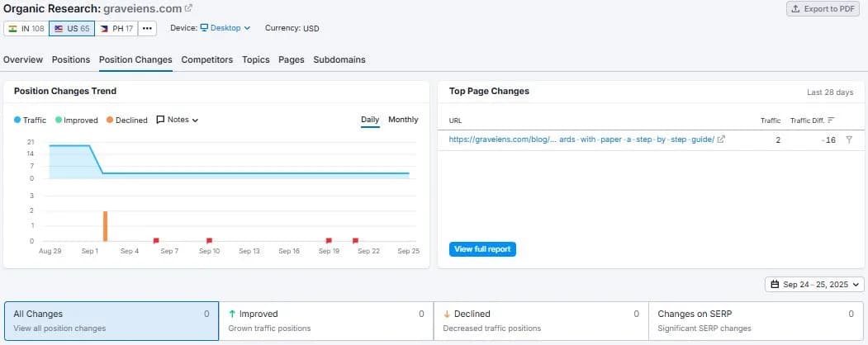Click Export to PDF button

823,9
